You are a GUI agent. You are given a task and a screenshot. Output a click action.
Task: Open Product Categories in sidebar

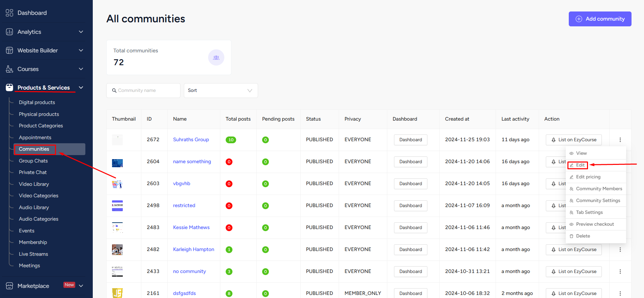pos(41,126)
